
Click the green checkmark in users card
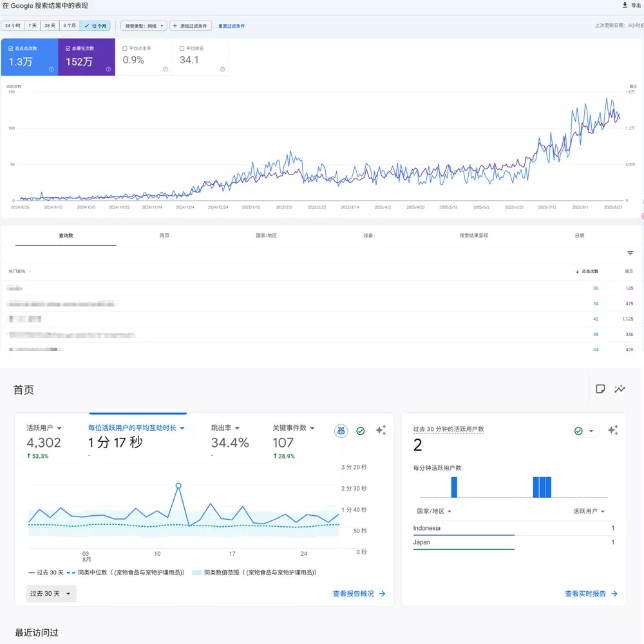[361, 431]
